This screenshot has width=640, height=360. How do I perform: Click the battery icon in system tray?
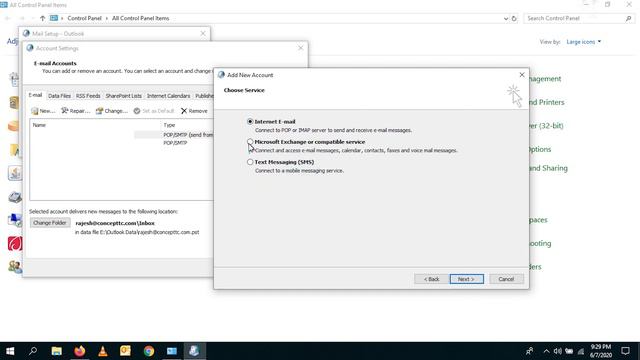569,351
